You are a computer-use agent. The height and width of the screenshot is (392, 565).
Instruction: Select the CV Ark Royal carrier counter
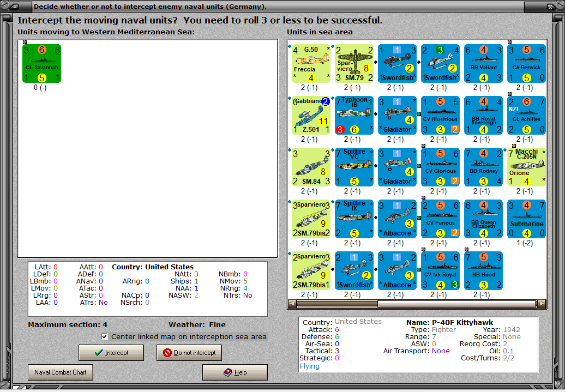[x=440, y=270]
